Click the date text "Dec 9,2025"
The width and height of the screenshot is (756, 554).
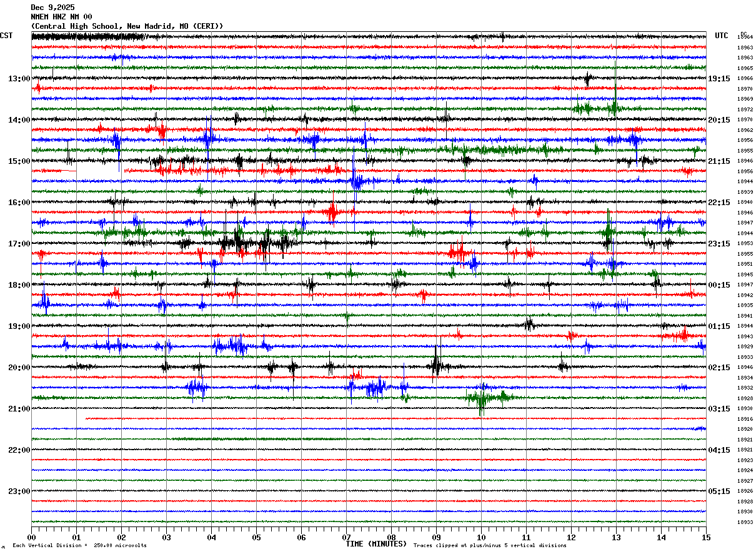pos(52,8)
